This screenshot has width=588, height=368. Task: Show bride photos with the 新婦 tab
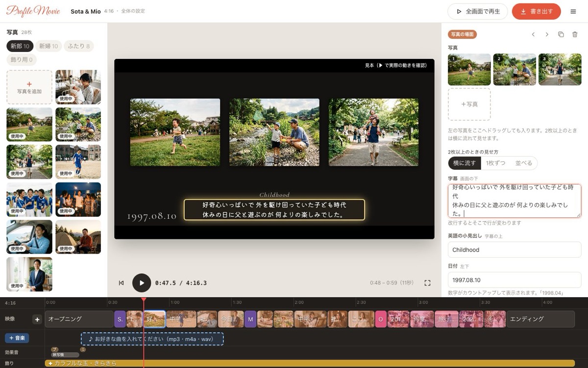[x=49, y=46]
